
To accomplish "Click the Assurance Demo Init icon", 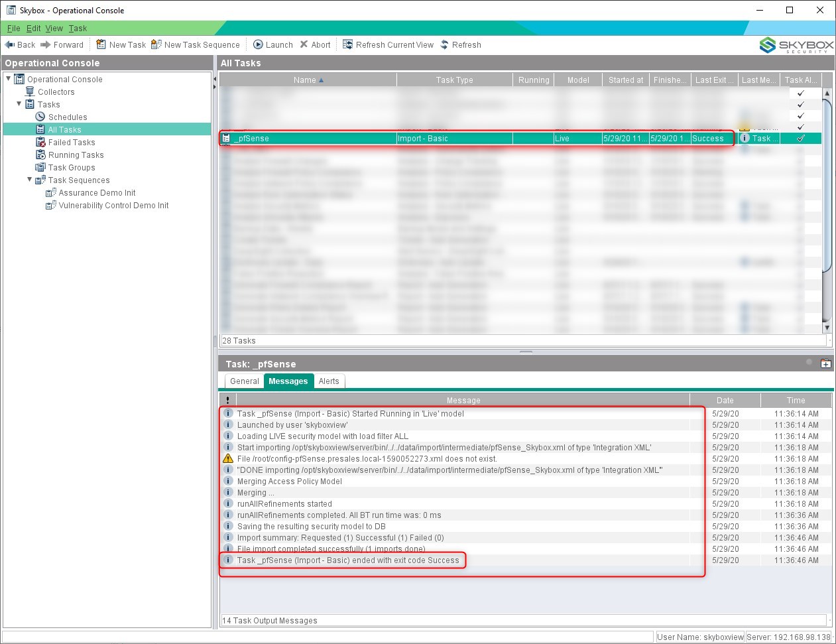I will click(51, 192).
